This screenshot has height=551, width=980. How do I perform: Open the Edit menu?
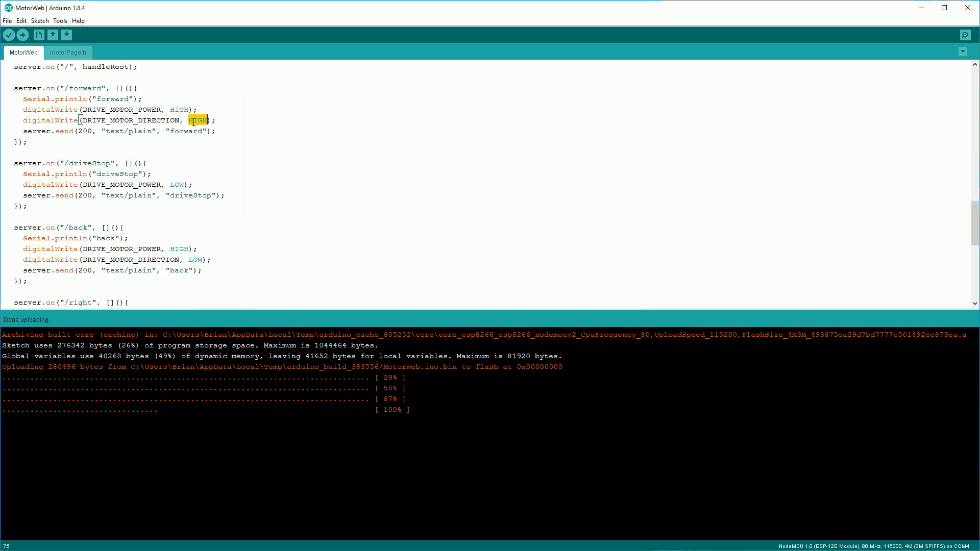coord(21,21)
